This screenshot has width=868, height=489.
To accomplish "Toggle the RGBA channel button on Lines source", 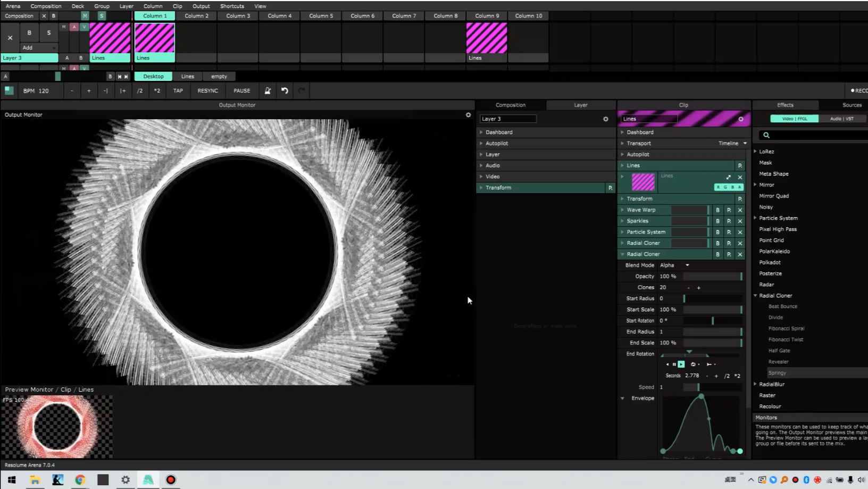I will coord(729,187).
